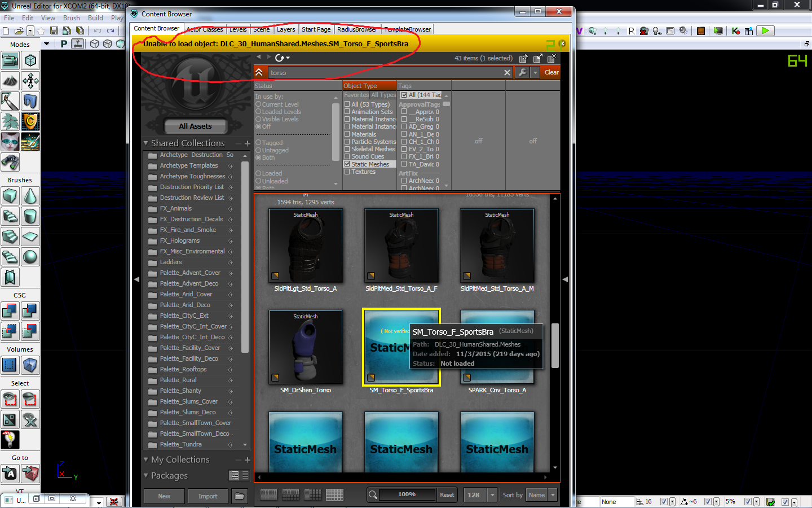Click the Clear search button

pyautogui.click(x=551, y=72)
